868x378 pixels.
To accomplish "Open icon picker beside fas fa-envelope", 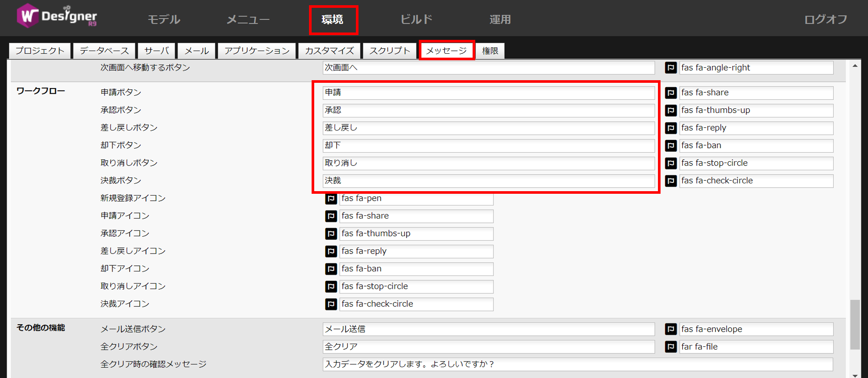I will click(671, 329).
